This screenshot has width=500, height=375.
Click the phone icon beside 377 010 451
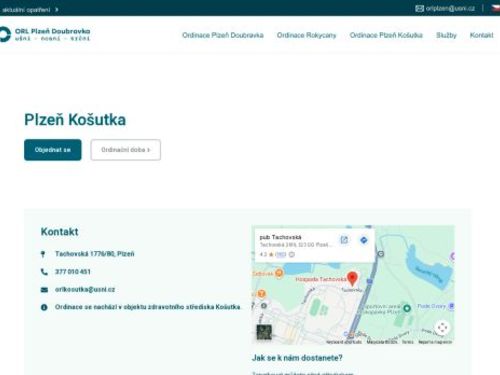click(44, 272)
